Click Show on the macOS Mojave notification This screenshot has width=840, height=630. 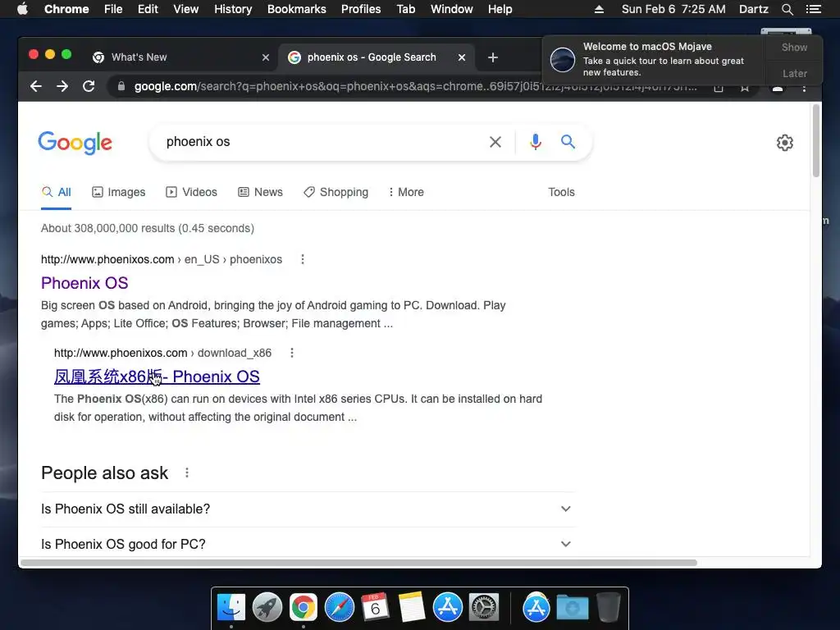point(794,48)
